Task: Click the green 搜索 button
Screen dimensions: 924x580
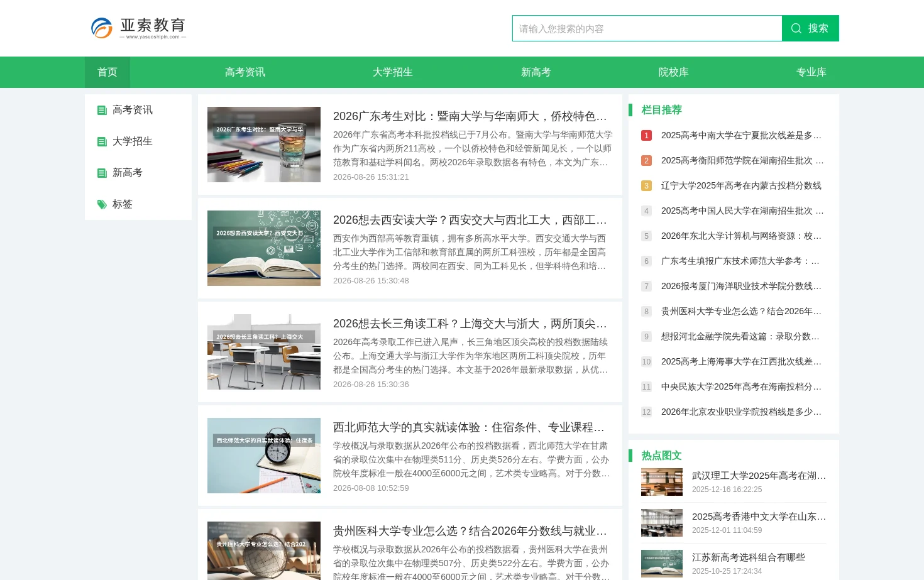Action: 810,28
